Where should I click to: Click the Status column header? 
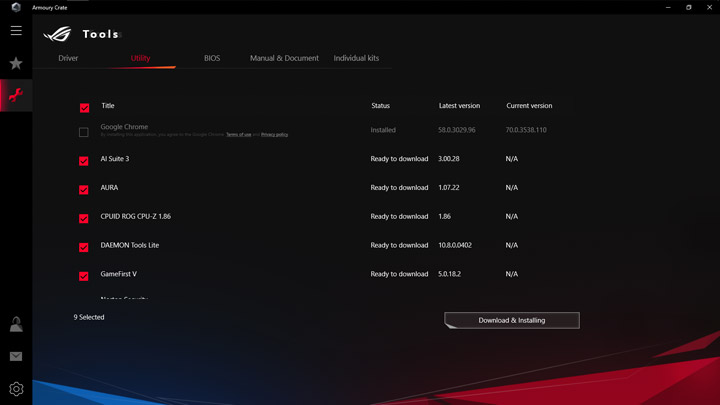(381, 106)
